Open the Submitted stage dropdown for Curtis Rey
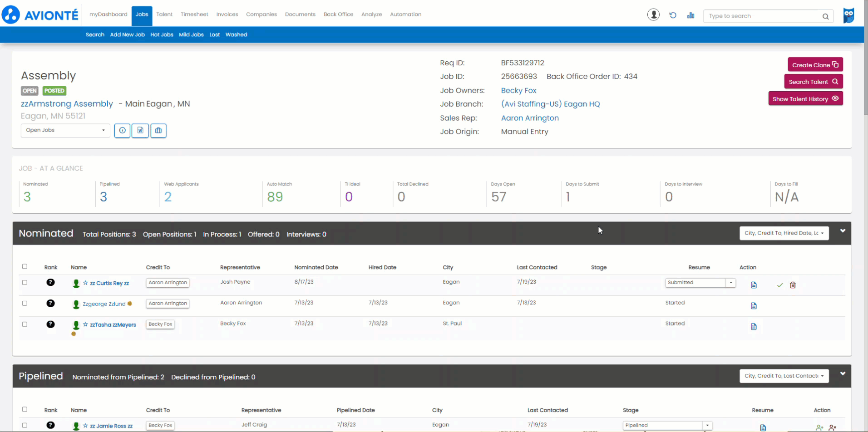This screenshot has height=432, width=868. (700, 282)
